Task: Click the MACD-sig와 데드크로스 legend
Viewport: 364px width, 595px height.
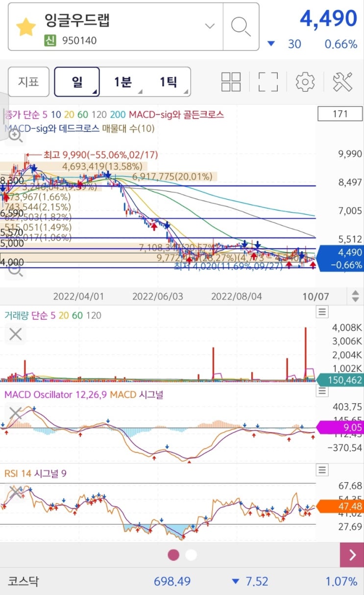Action: 52,129
